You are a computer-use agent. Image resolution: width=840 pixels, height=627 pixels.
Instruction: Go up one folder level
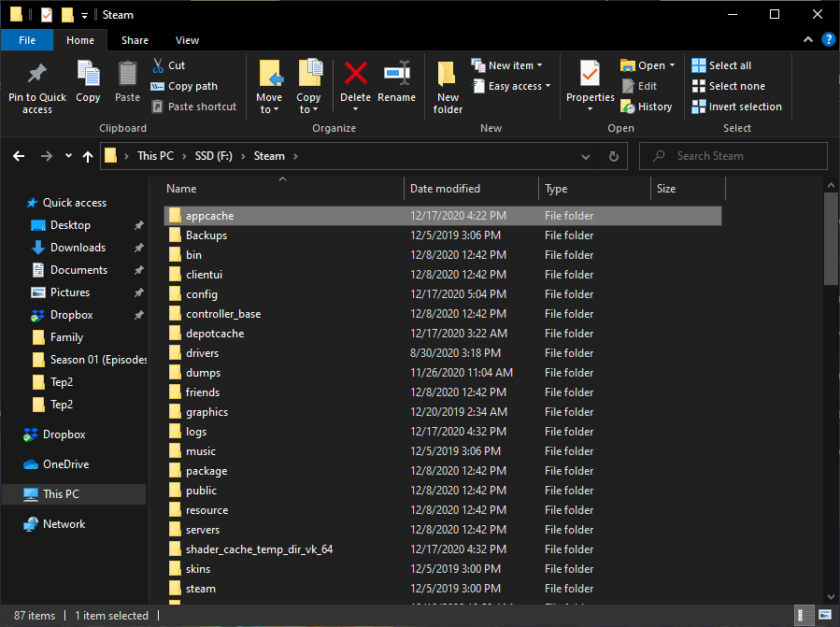coord(88,156)
